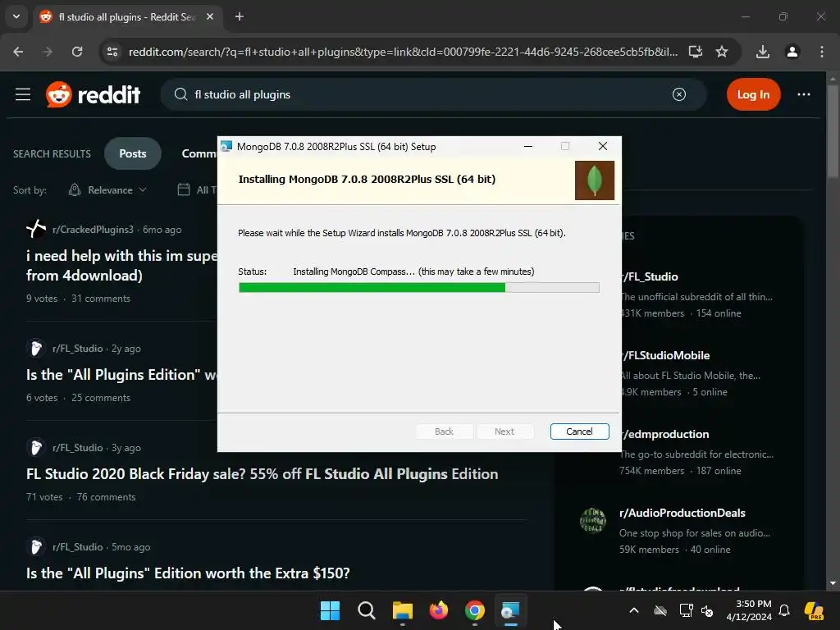Image resolution: width=840 pixels, height=630 pixels.
Task: Cancel the MongoDB installation
Action: (579, 431)
